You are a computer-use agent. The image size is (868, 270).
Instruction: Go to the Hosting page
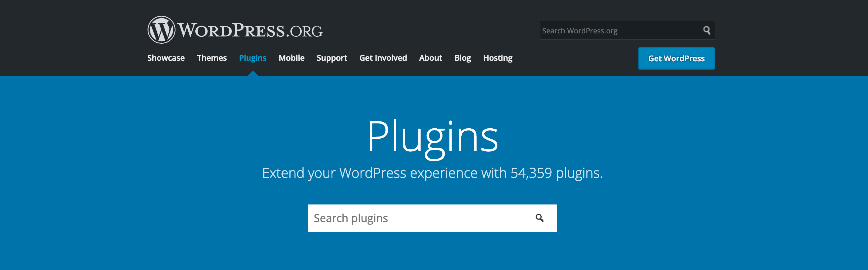tap(497, 58)
